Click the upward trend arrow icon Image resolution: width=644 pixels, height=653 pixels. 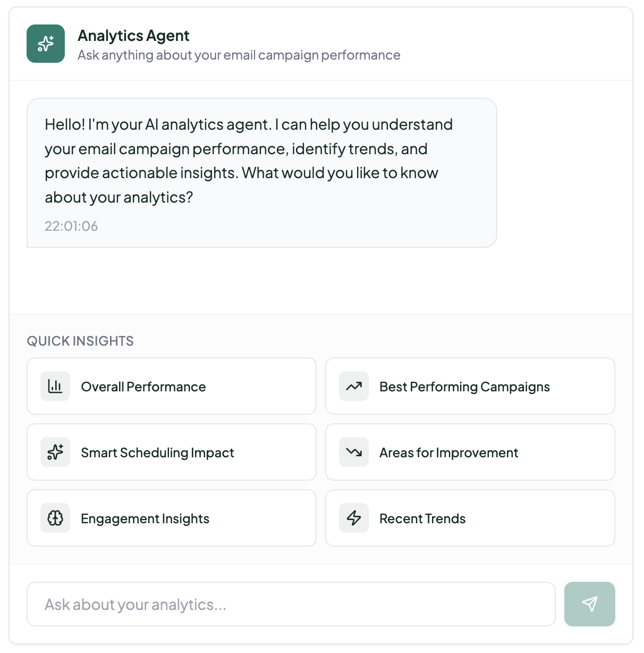coord(354,386)
